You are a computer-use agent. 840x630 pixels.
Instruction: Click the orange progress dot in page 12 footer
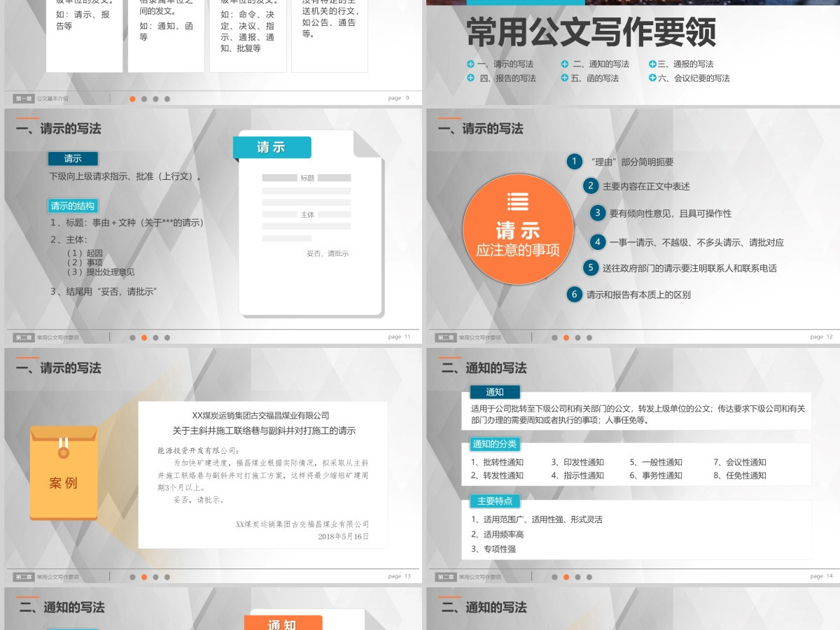(x=566, y=337)
